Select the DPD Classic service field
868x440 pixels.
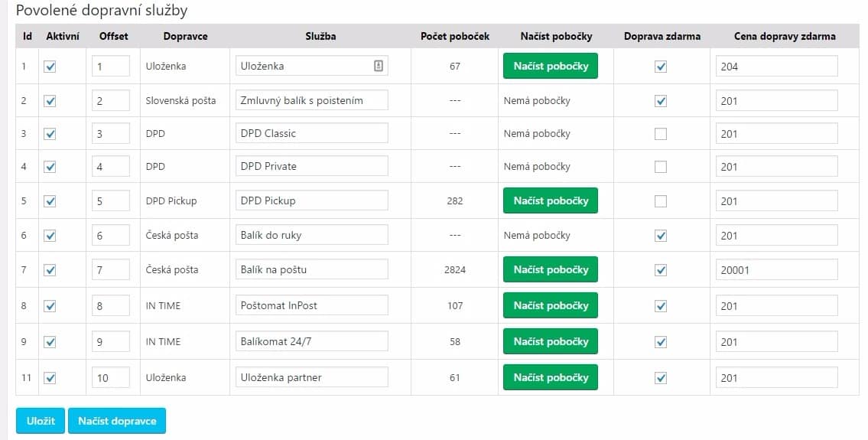[x=312, y=133]
